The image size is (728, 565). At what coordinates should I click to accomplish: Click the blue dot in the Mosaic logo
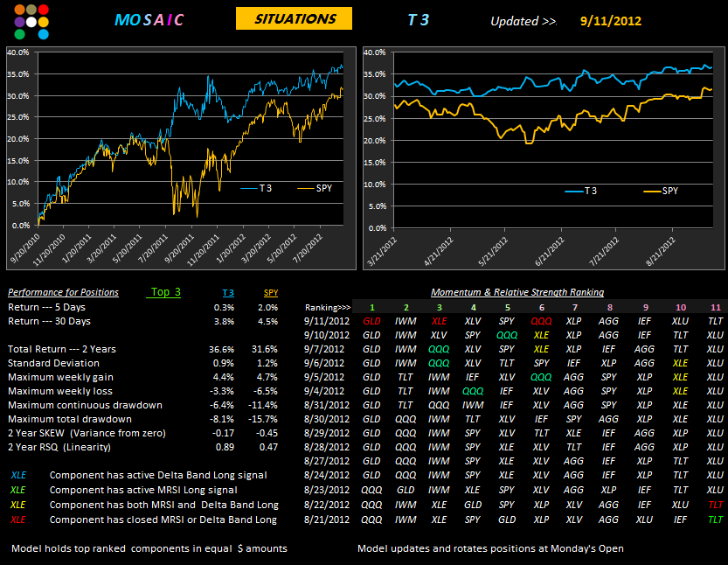click(x=44, y=34)
